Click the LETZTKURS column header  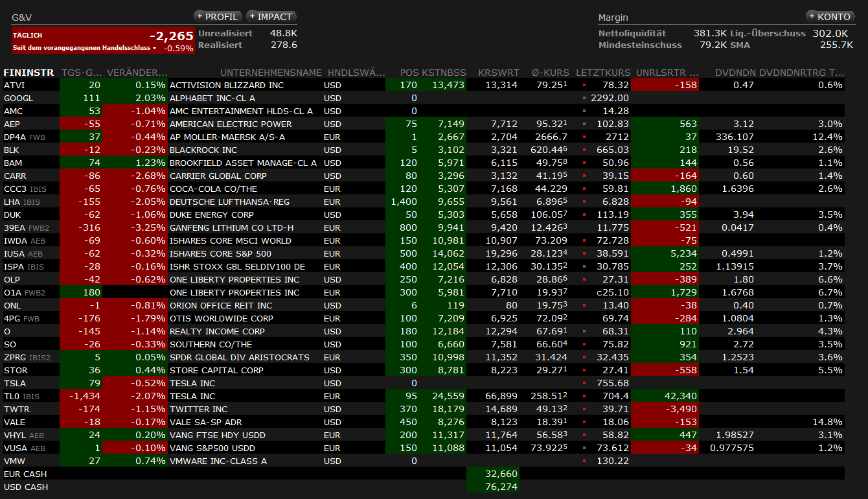[x=602, y=72]
